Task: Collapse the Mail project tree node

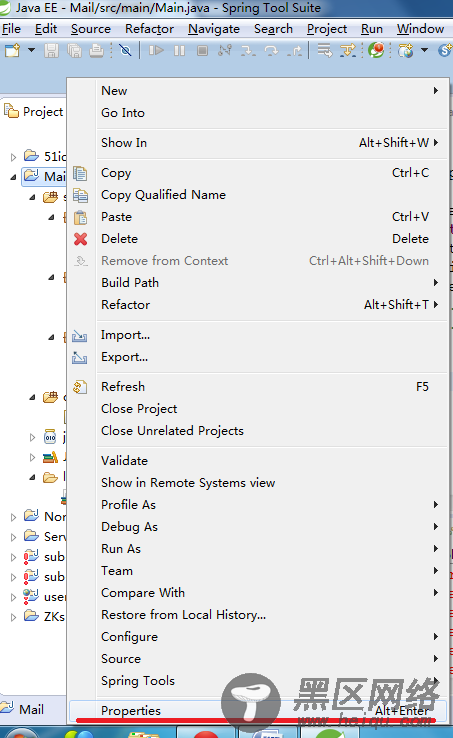Action: pos(14,177)
